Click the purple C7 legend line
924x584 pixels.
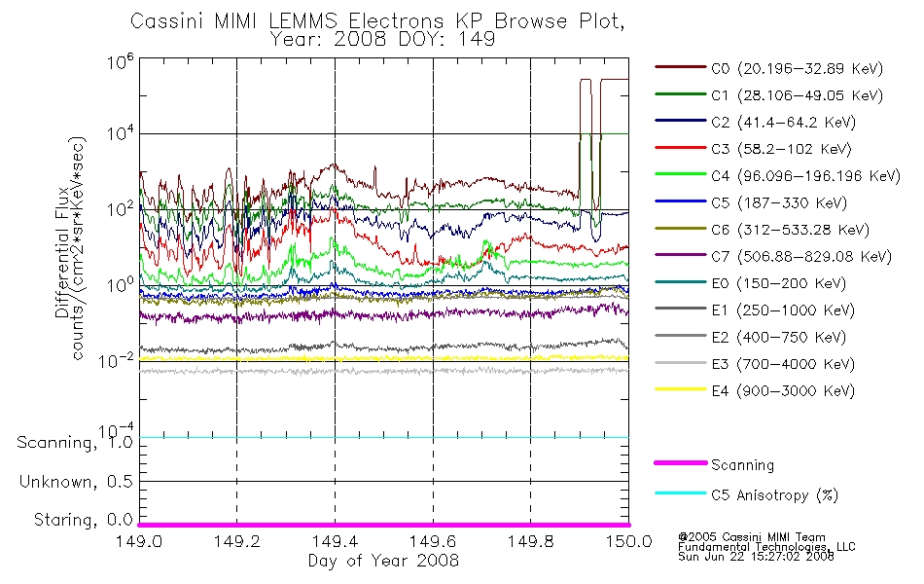coord(681,255)
